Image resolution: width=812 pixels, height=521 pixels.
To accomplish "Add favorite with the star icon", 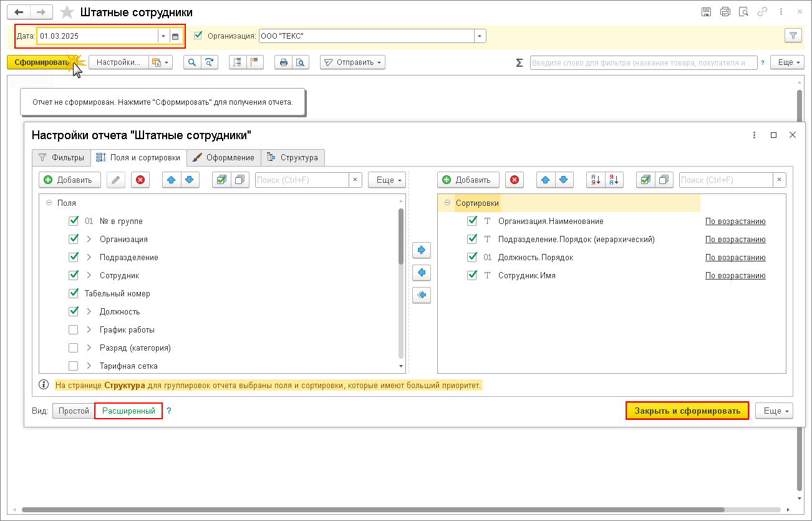I will click(x=67, y=12).
